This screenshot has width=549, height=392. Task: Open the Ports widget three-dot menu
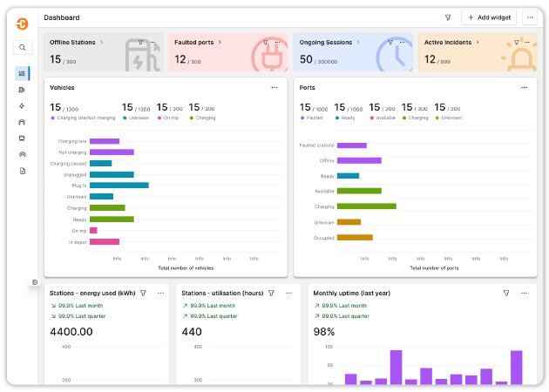click(524, 87)
